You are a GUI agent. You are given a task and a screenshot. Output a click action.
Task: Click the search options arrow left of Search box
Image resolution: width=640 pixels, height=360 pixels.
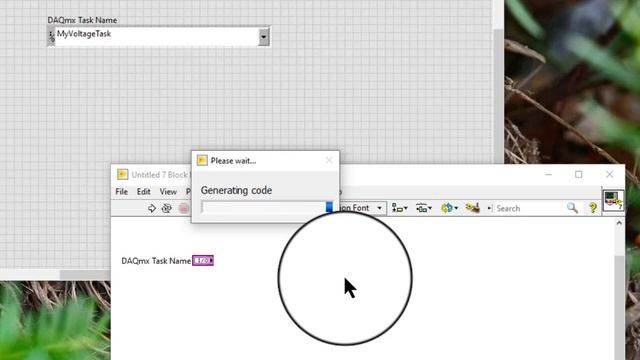pyautogui.click(x=489, y=208)
